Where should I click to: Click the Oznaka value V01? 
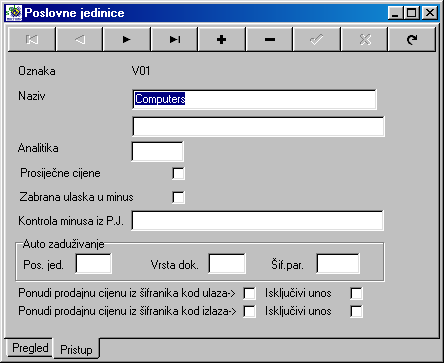(x=141, y=71)
